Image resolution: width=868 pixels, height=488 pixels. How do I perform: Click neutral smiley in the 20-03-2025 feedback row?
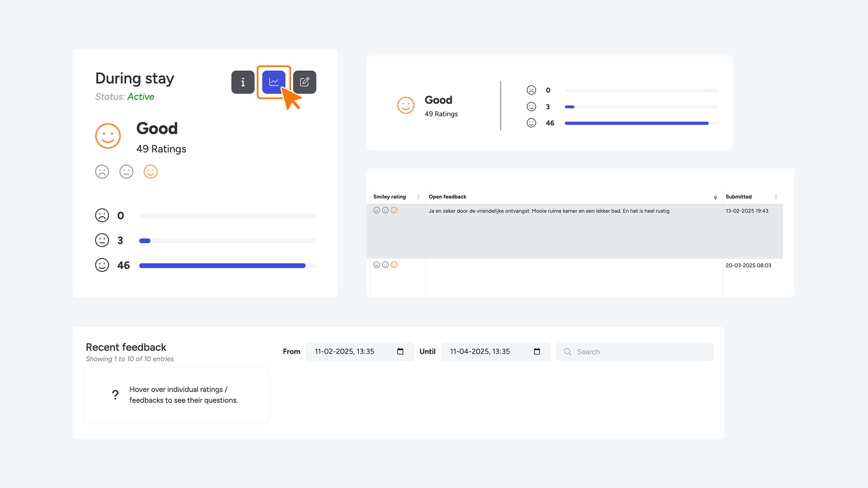[386, 265]
